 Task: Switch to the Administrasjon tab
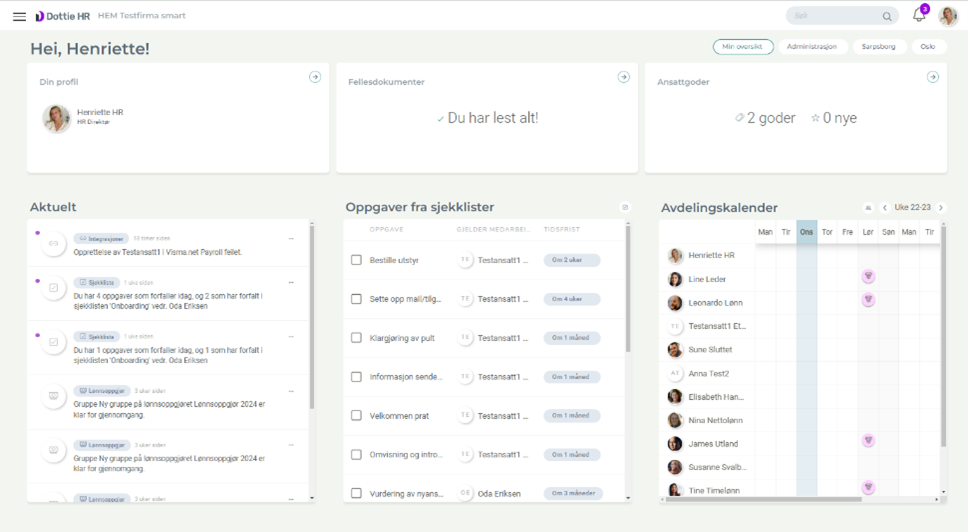pyautogui.click(x=811, y=47)
